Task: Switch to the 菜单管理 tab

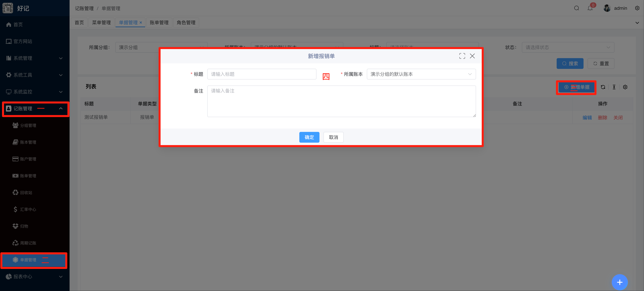Action: 101,23
